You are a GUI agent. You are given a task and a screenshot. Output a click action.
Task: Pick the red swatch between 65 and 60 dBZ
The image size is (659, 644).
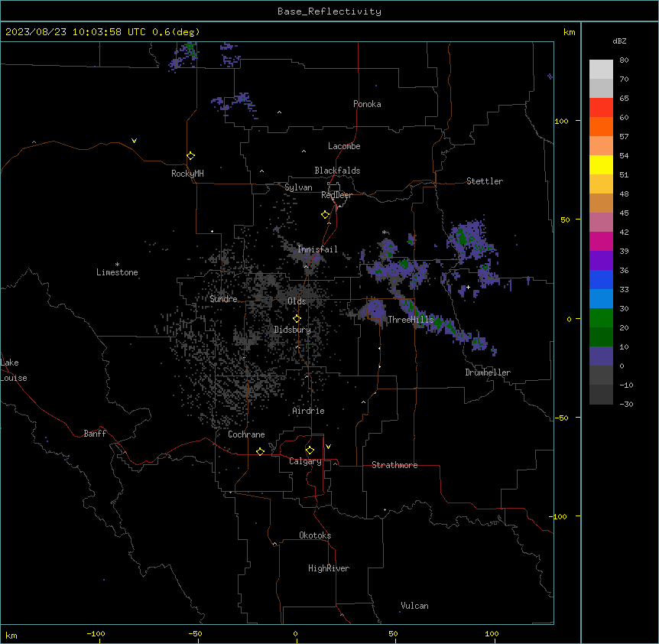[601, 108]
